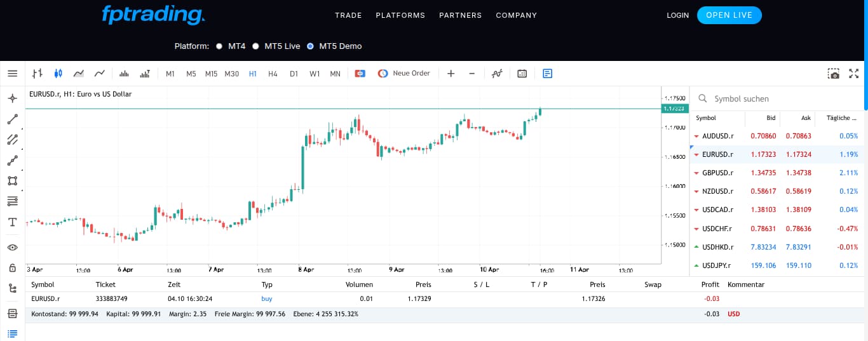This screenshot has height=341, width=868.
Task: Keep the H1 timeframe selected
Action: tap(253, 74)
